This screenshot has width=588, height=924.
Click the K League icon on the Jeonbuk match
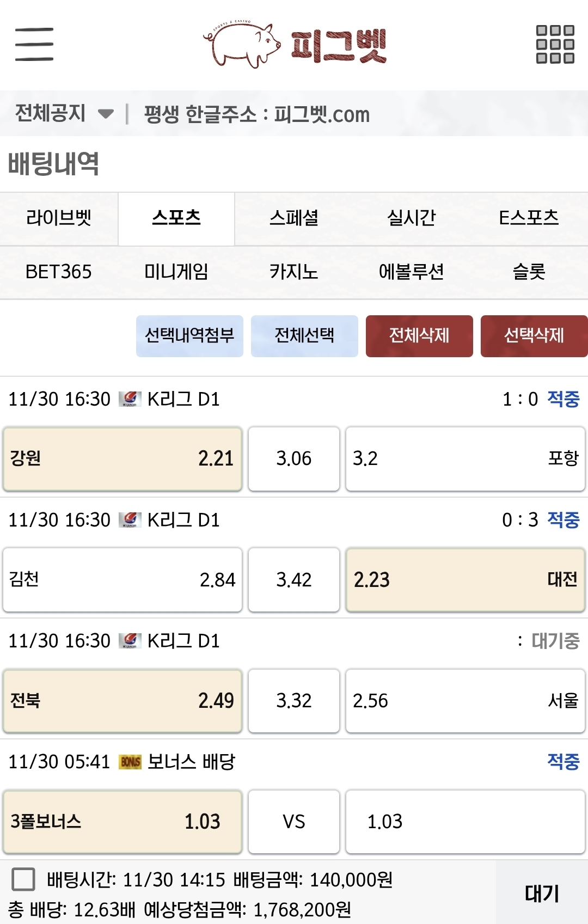(x=130, y=641)
